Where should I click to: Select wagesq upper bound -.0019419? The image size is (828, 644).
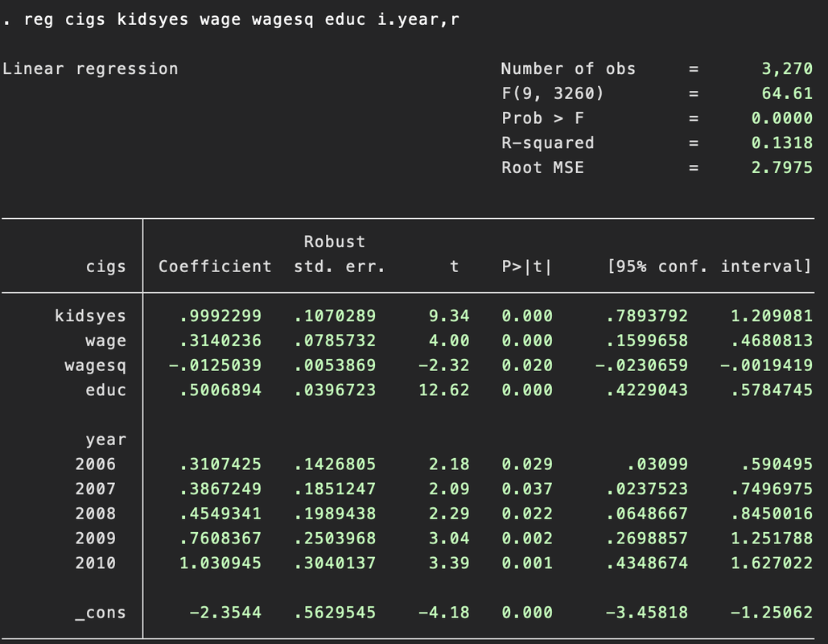[x=766, y=365]
